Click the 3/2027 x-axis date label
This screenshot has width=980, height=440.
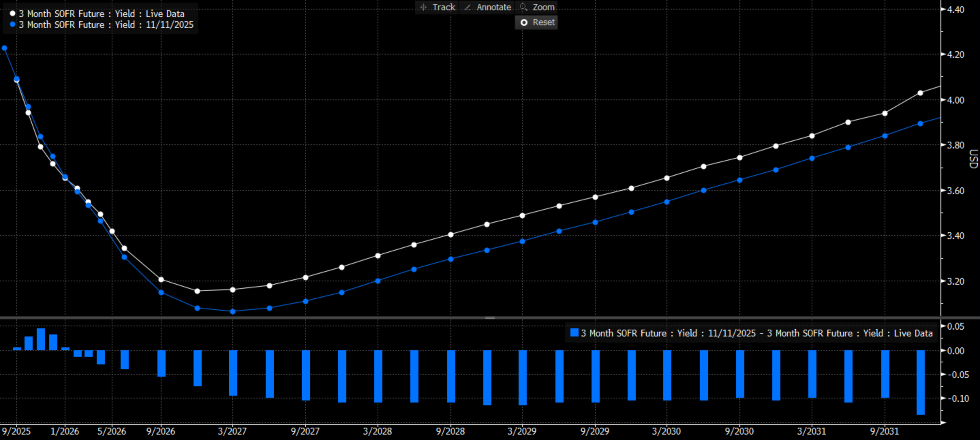232,431
